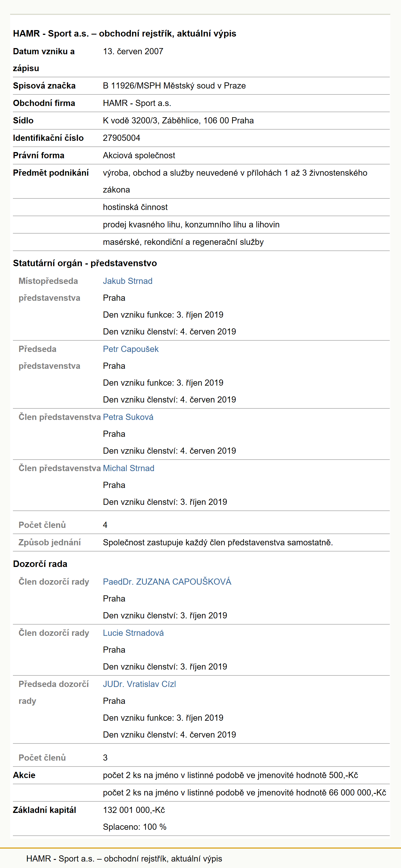Follow the Lucie Strnadová link
This screenshot has width=401, height=868.
(x=133, y=633)
